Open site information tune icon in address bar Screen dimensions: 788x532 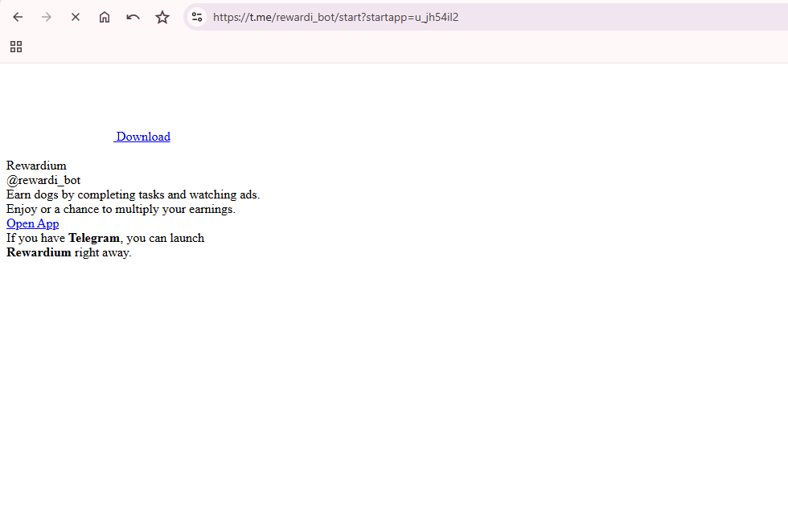[x=197, y=17]
